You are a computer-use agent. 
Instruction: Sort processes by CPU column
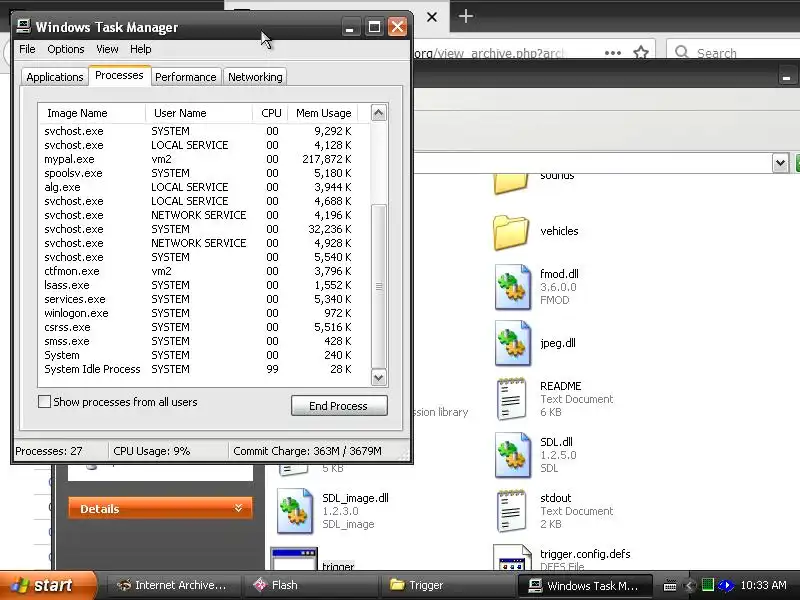(x=270, y=113)
